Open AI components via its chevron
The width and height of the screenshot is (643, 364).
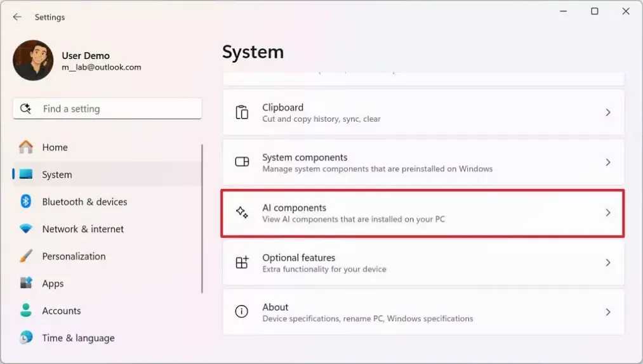pos(607,212)
